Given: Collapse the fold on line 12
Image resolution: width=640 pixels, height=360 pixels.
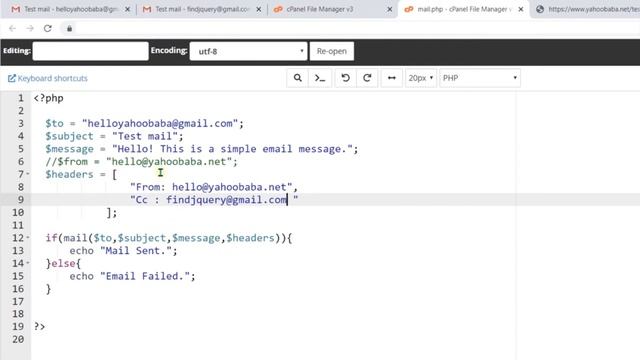Looking at the screenshot, I should point(28,238).
